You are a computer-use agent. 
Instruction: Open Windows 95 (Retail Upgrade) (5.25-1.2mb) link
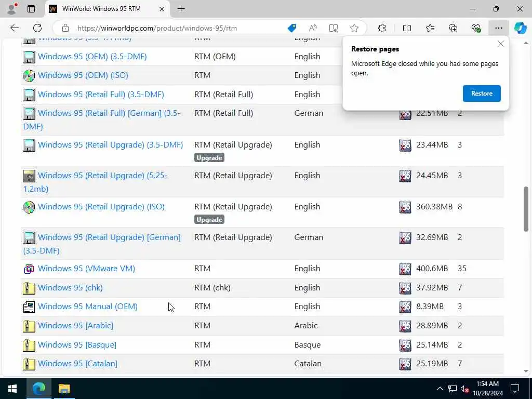coord(96,182)
